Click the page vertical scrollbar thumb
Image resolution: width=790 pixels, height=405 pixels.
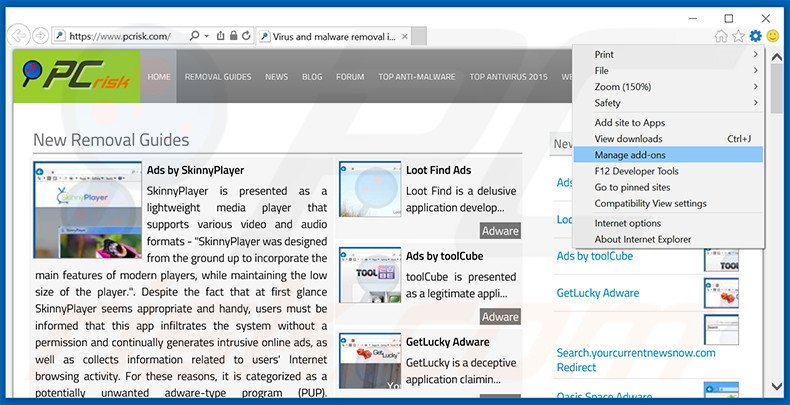[776, 89]
